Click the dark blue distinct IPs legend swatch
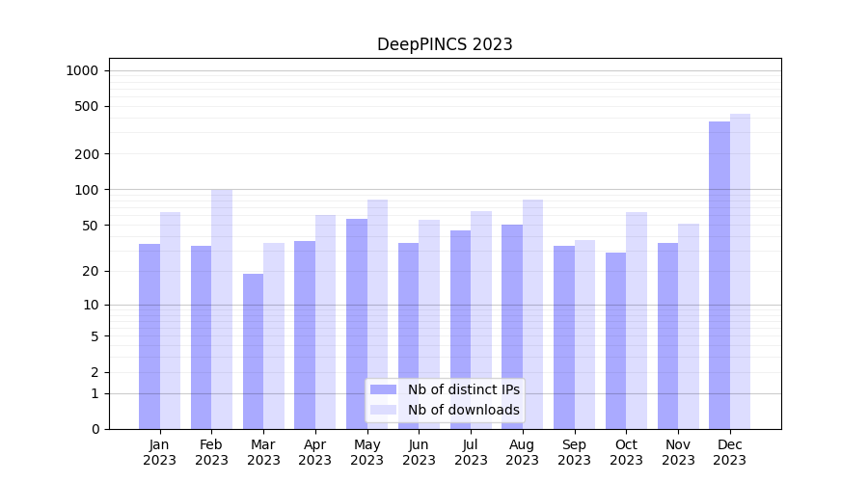 [x=383, y=389]
